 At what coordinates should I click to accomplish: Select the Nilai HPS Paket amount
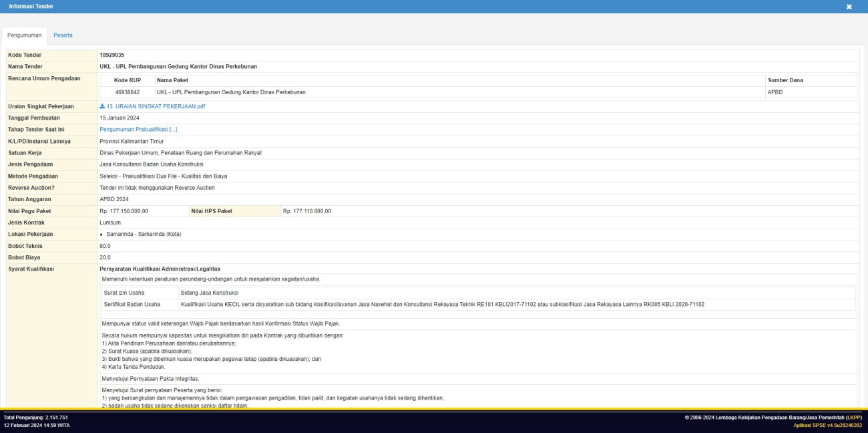point(306,211)
